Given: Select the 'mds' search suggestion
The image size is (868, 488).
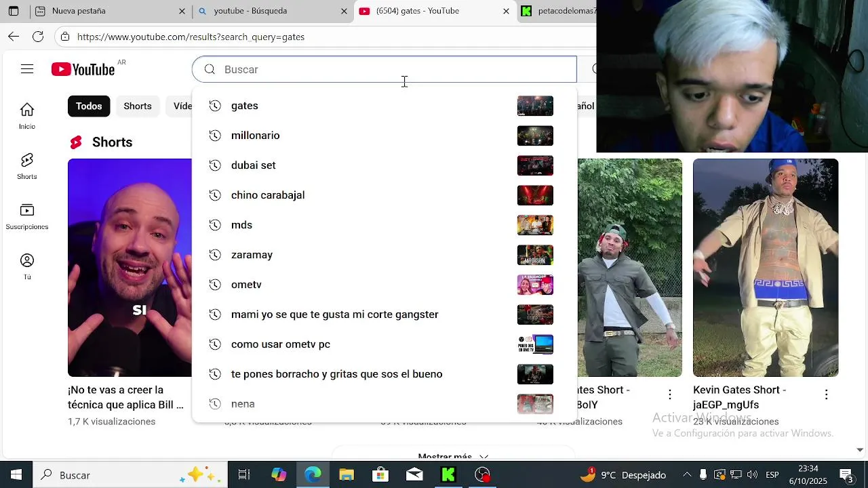Looking at the screenshot, I should tap(384, 225).
